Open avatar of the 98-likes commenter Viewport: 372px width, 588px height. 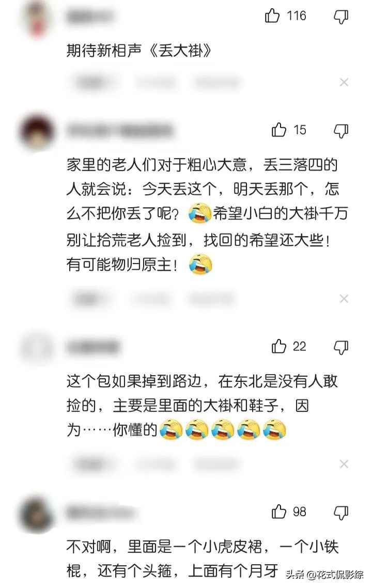point(37,514)
